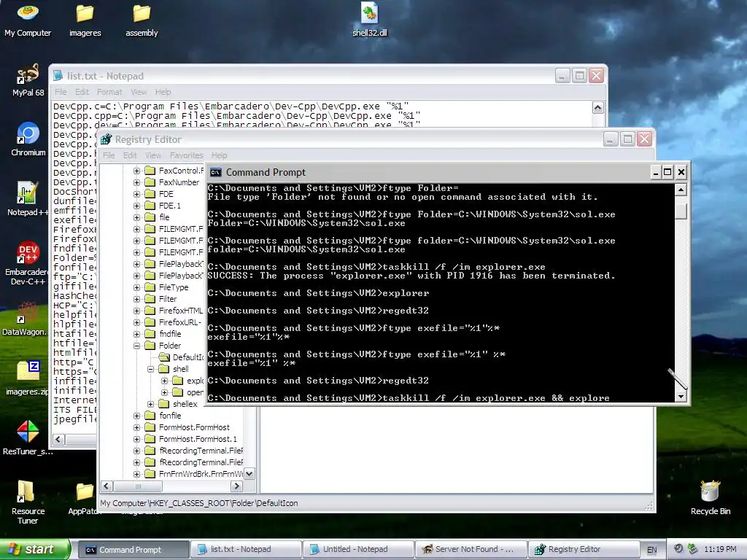
Task: Switch to Server Not Found taskbar button
Action: [471, 550]
